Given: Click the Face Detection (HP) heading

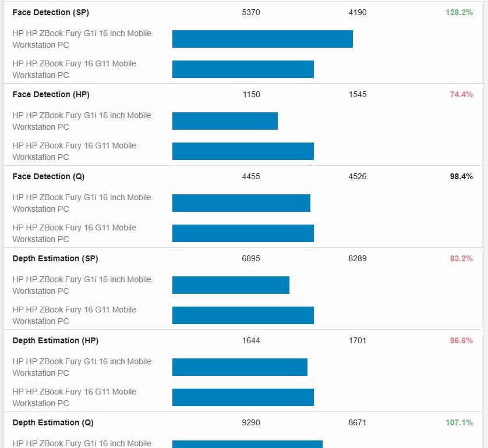Looking at the screenshot, I should pos(51,94).
